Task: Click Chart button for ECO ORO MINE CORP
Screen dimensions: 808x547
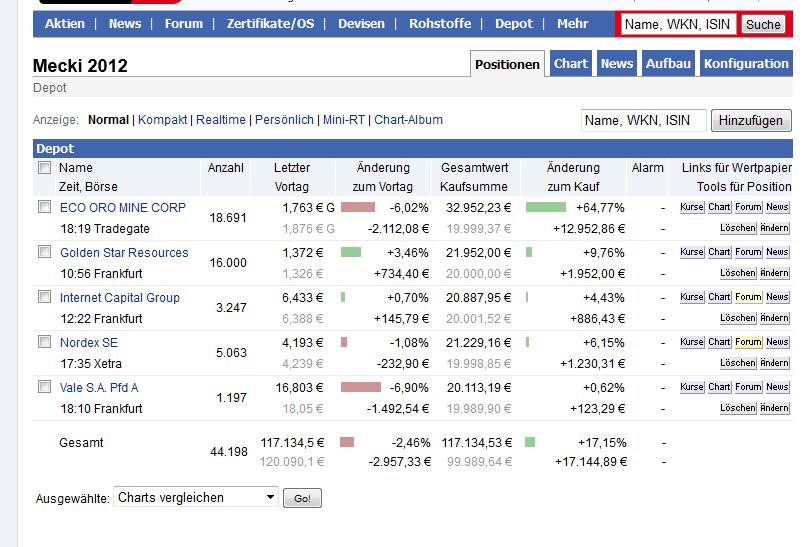Action: [x=719, y=207]
